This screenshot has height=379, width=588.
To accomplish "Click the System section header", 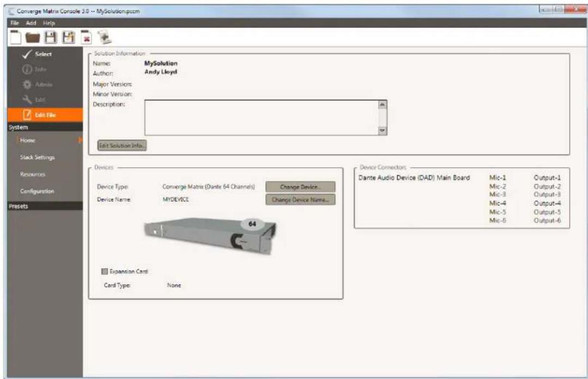I will (x=45, y=127).
